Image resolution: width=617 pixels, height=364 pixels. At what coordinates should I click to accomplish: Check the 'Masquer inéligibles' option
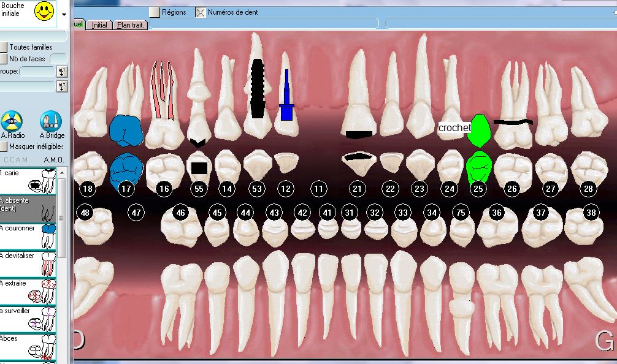coord(4,146)
